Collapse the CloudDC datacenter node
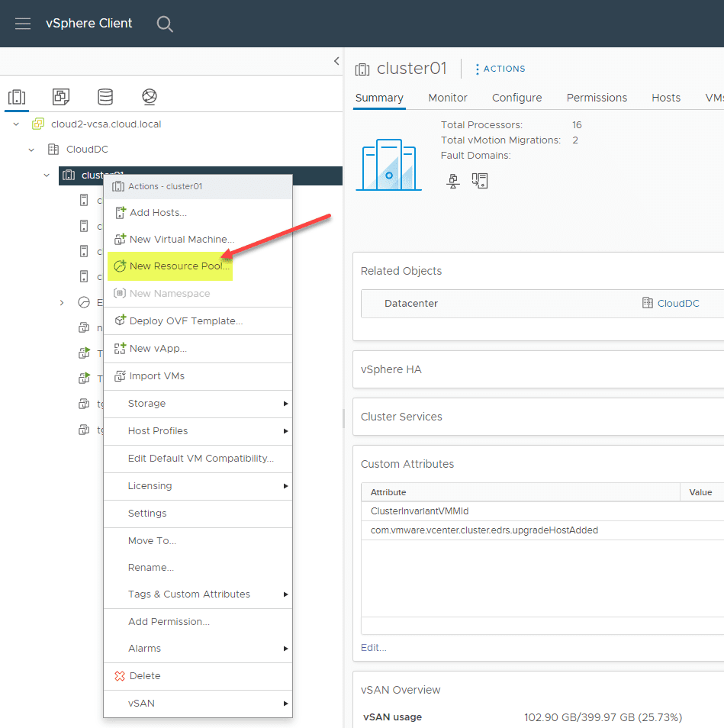Image resolution: width=724 pixels, height=728 pixels. (32, 150)
